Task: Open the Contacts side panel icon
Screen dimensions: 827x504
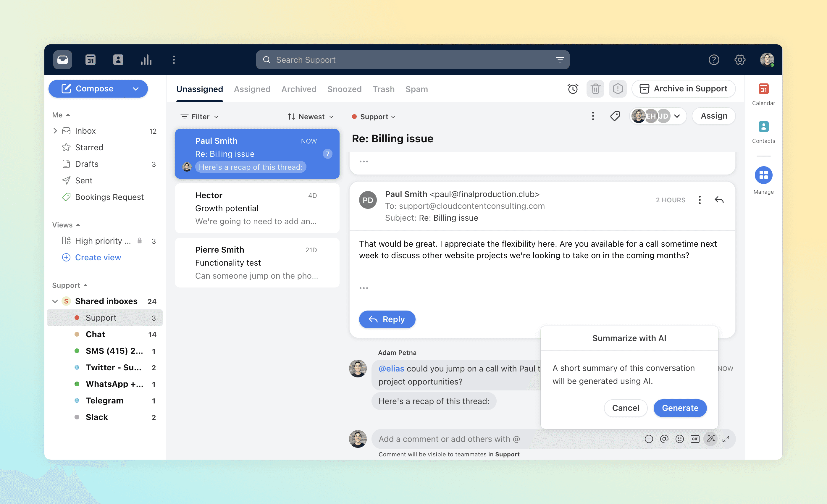Action: point(764,127)
